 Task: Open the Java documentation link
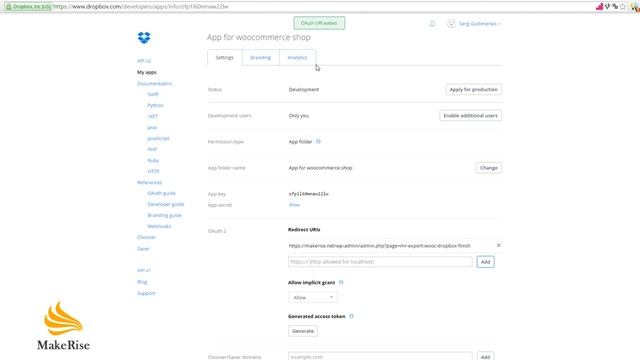152,127
